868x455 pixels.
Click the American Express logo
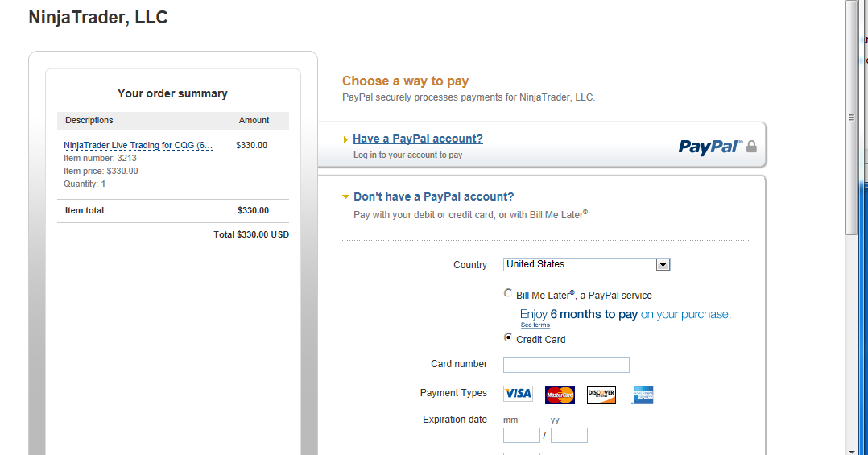click(643, 395)
